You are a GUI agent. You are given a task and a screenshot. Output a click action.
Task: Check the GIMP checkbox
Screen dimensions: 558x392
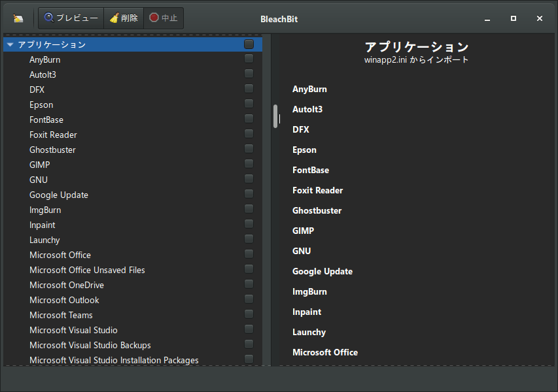[249, 164]
